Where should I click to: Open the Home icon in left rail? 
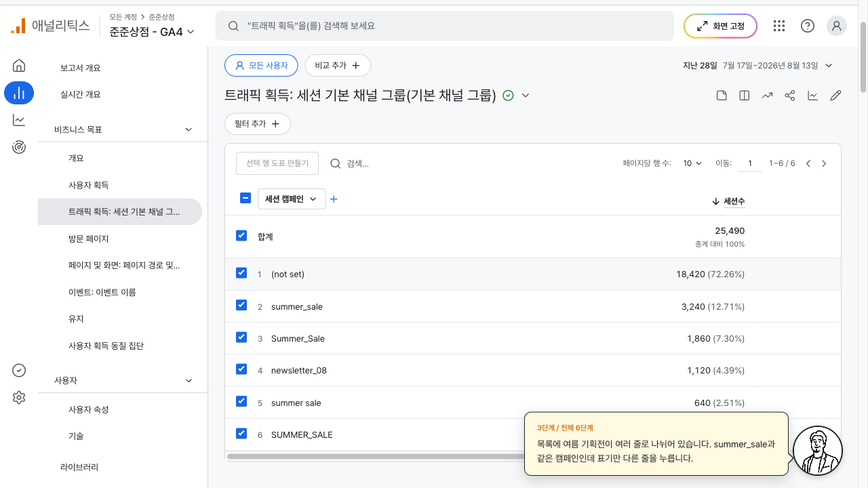(x=19, y=66)
